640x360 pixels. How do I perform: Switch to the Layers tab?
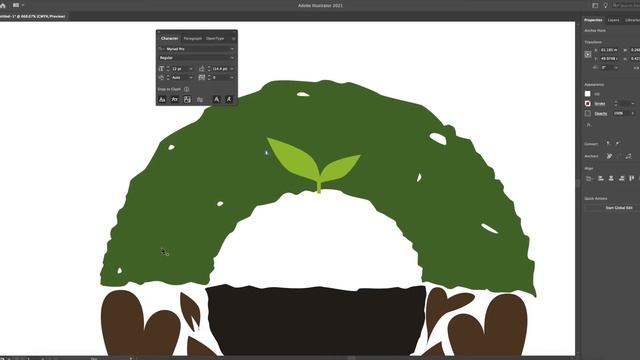click(613, 20)
